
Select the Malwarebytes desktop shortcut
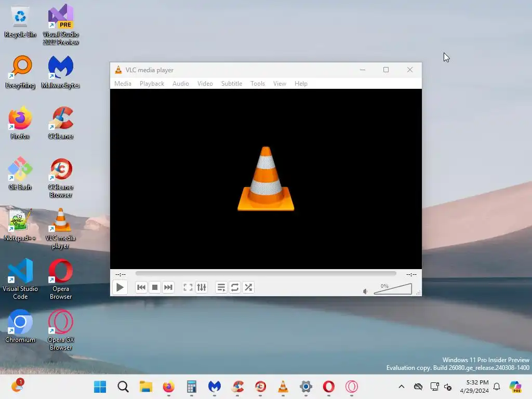pyautogui.click(x=61, y=72)
